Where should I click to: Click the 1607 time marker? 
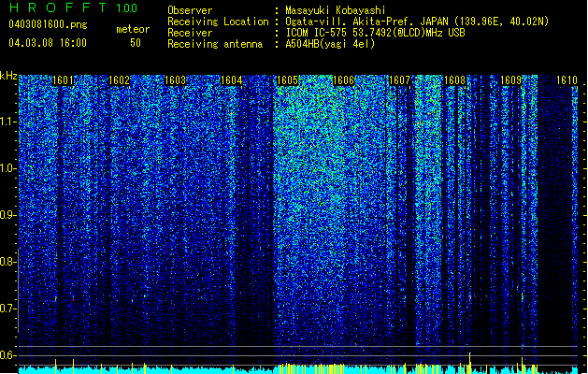tap(400, 80)
